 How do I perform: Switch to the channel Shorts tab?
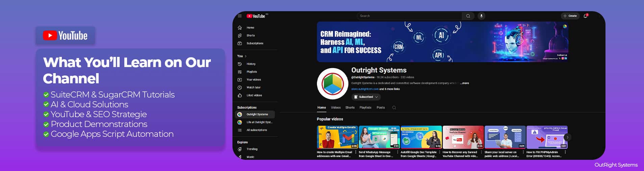350,108
